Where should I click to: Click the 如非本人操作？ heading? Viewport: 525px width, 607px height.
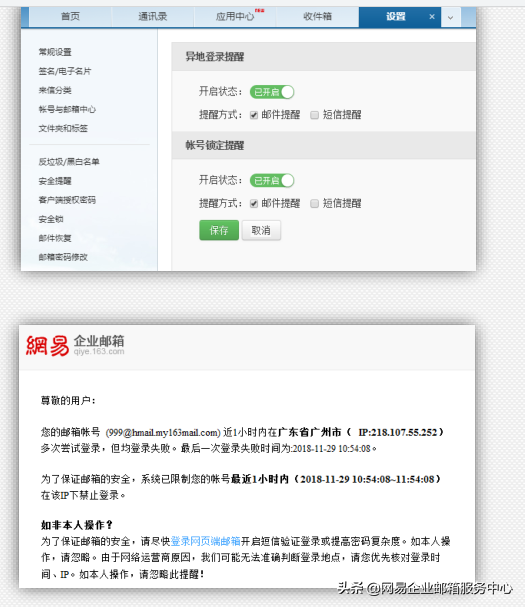[x=77, y=525]
